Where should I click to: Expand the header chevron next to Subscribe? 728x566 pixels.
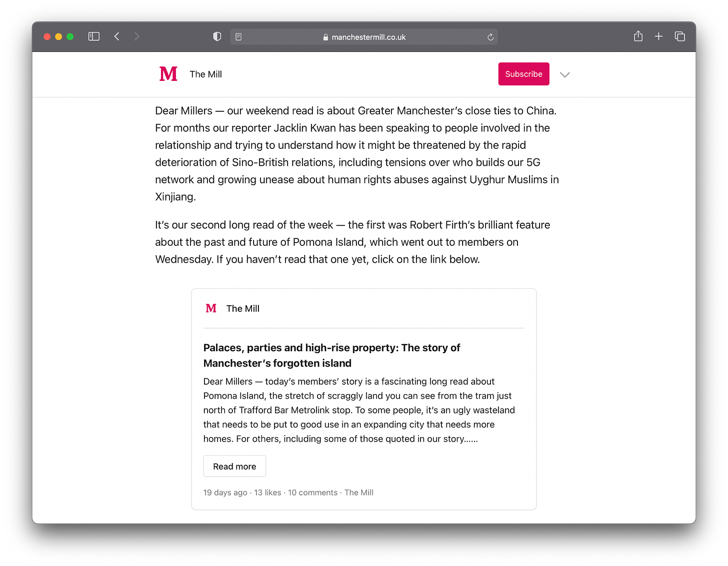click(x=565, y=74)
